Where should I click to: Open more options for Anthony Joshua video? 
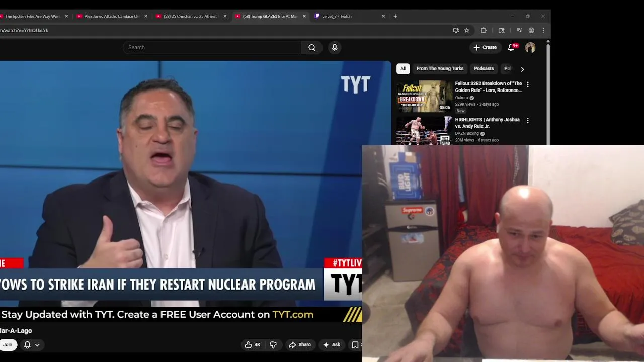pos(527,121)
